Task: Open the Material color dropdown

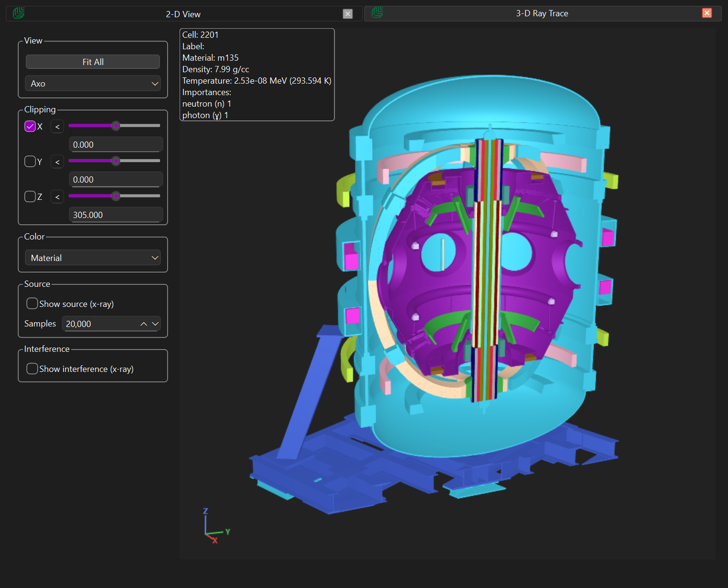Action: 93,258
